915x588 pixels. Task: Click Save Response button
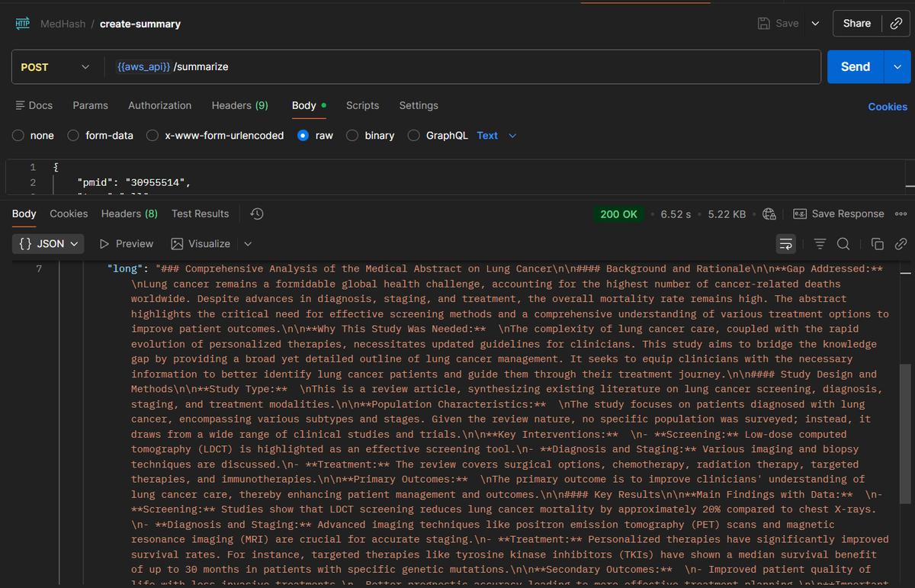pyautogui.click(x=839, y=214)
